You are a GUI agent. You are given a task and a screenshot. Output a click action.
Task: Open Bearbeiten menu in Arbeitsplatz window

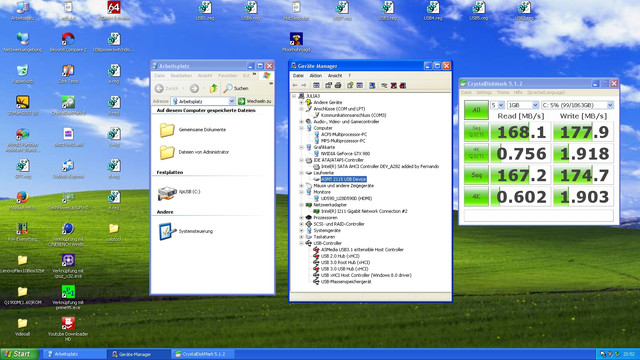181,76
